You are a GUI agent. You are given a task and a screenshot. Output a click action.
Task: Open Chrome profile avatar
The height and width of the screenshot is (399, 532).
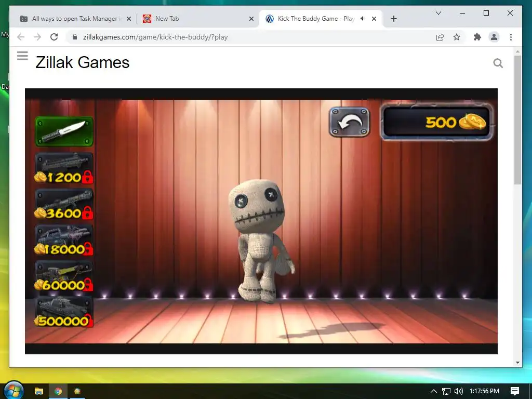[x=494, y=37]
